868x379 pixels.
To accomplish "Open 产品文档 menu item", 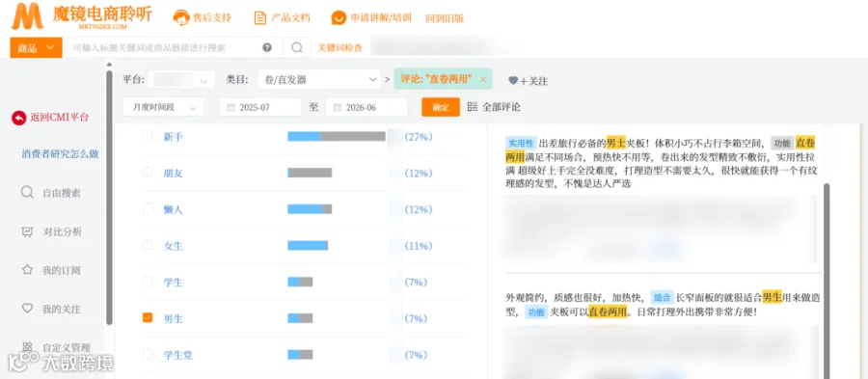I will click(290, 17).
